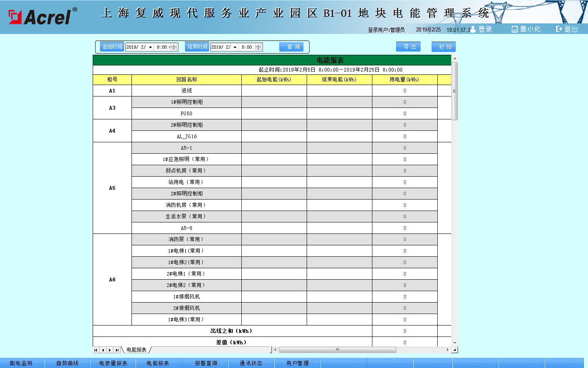588x368 pixels.
Task: Open start date dropdown calendar
Action: 150,47
